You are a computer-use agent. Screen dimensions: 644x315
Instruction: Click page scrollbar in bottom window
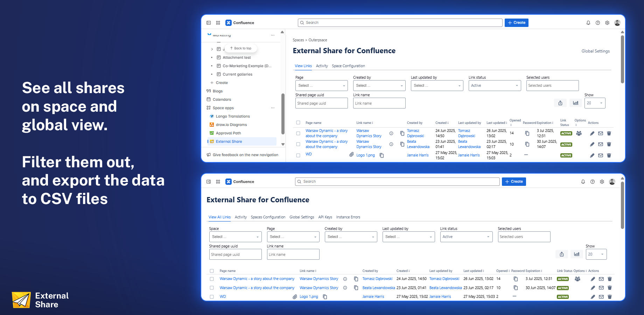622,205
